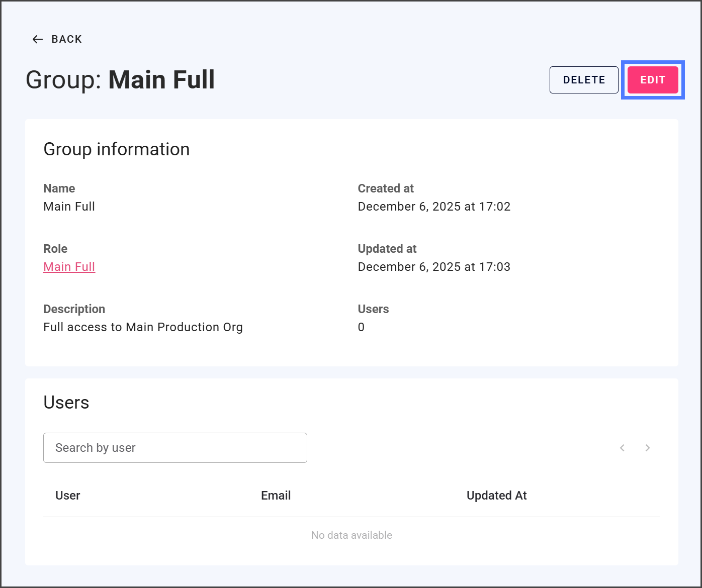This screenshot has width=702, height=588.
Task: Select the Created at date value
Action: click(x=434, y=207)
